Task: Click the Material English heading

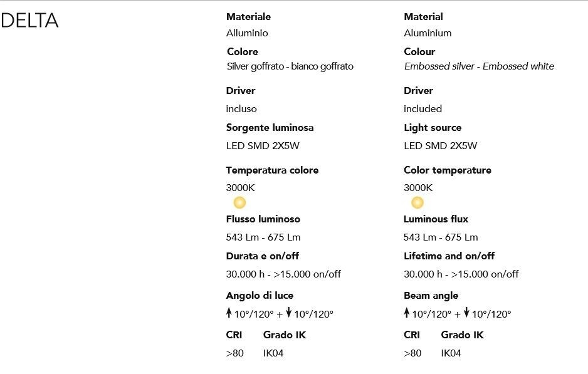Action: coord(423,17)
